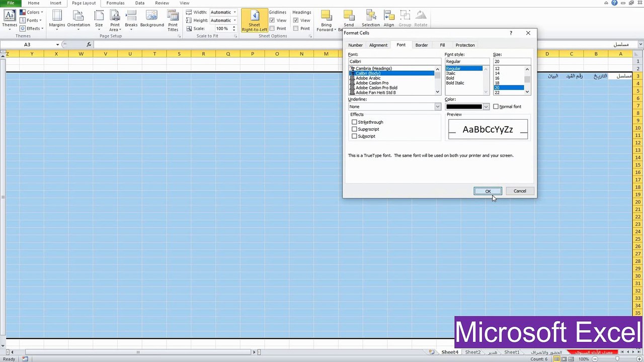Screen dimensions: 644x362
Task: Click OK in Format Cells dialog
Action: (488, 191)
